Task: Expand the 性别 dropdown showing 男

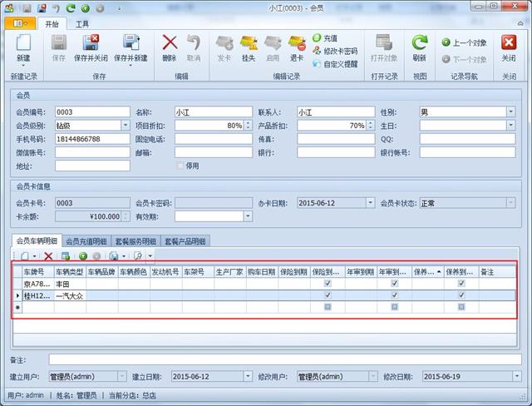Action: (x=510, y=111)
